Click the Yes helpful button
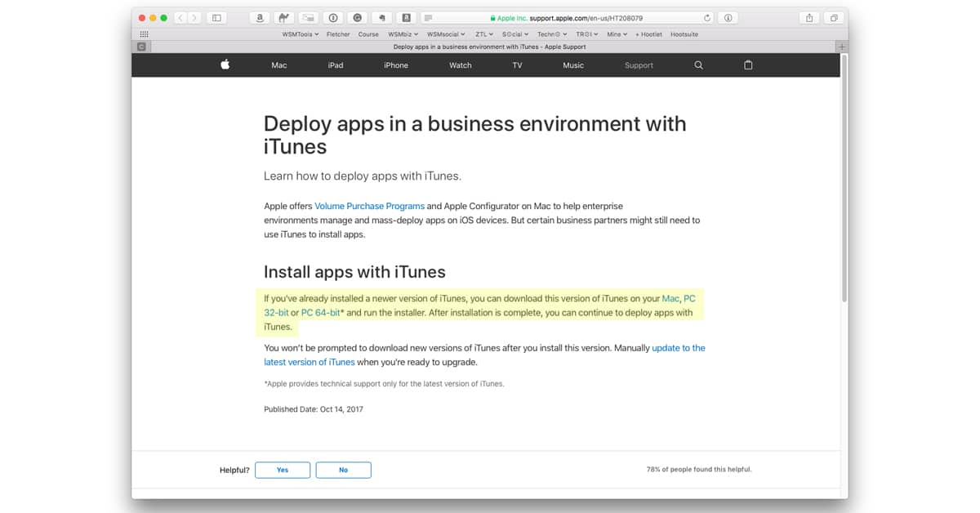The image size is (980, 513). pyautogui.click(x=283, y=470)
